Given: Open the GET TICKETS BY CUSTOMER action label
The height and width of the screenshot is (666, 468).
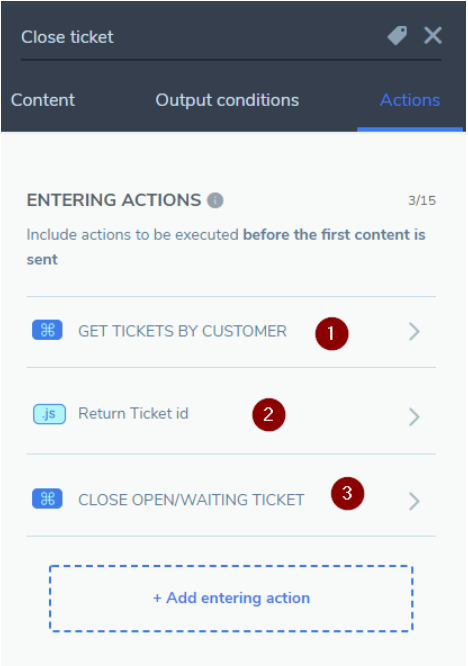Looking at the screenshot, I should [x=183, y=331].
